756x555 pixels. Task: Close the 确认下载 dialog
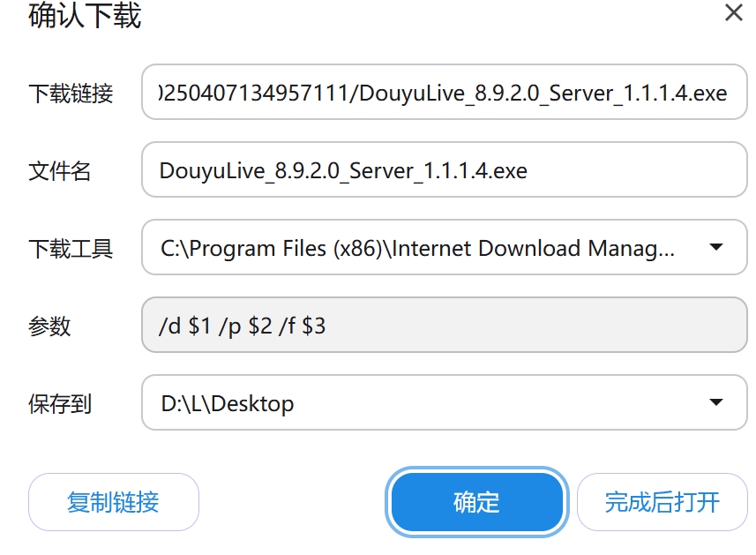point(733,13)
